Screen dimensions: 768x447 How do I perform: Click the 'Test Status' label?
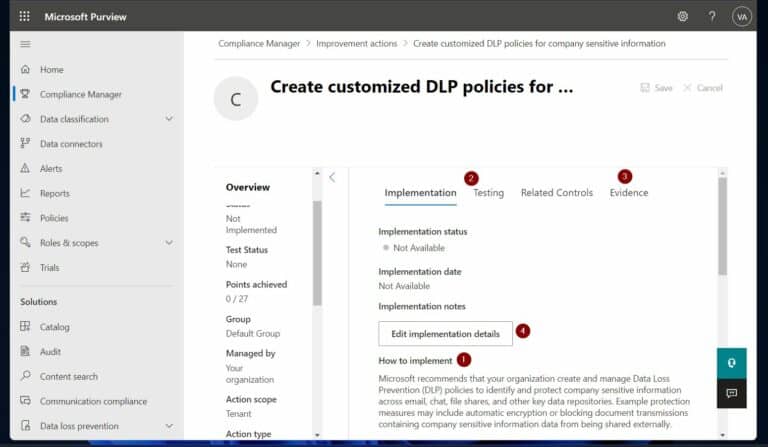click(247, 250)
